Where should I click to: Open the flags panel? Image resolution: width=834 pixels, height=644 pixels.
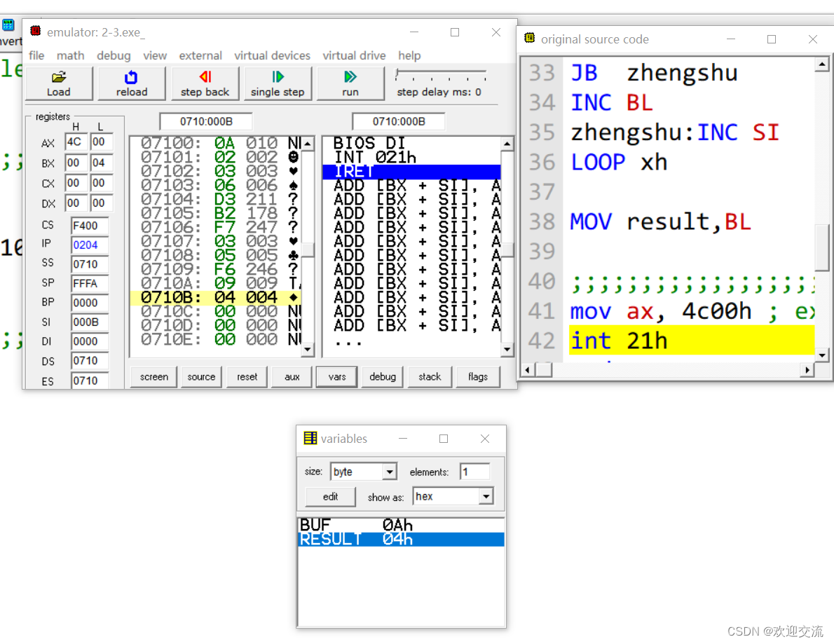tap(477, 376)
